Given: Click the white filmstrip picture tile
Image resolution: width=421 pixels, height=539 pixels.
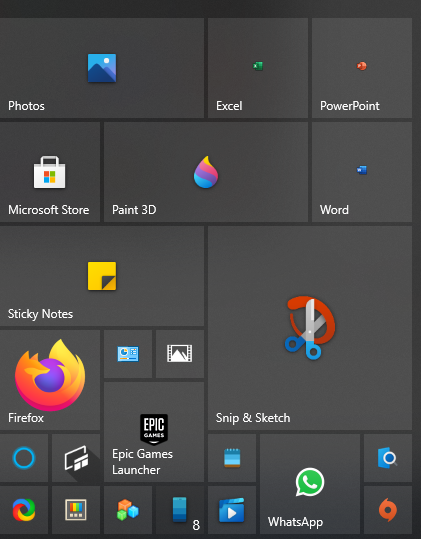Looking at the screenshot, I should click(x=180, y=354).
